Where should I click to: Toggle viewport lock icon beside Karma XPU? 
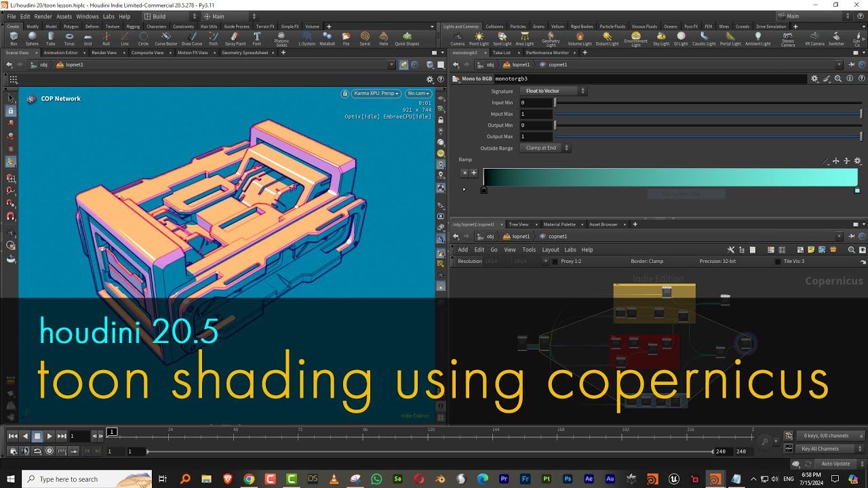pos(345,93)
